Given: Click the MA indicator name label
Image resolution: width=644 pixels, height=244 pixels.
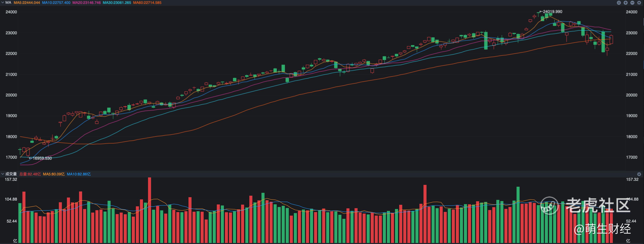Looking at the screenshot, I should tap(8, 3).
